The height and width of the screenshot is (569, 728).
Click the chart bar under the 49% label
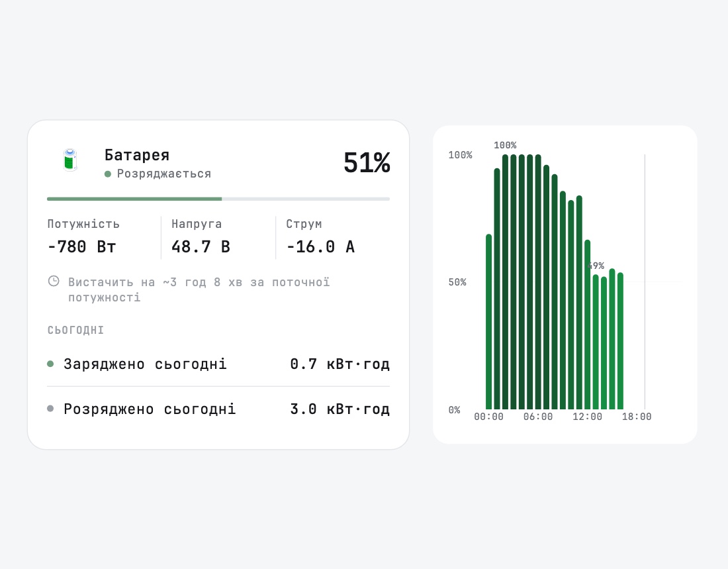point(596,342)
